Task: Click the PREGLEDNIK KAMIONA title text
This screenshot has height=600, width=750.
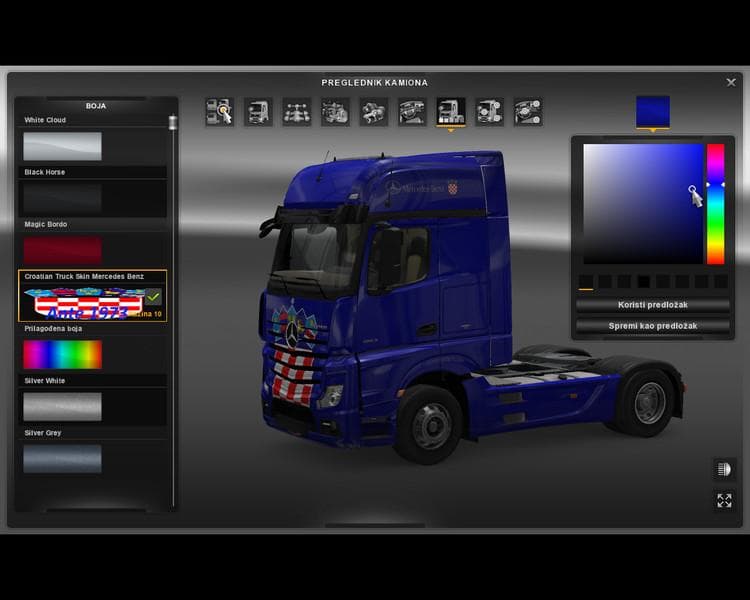Action: click(375, 83)
